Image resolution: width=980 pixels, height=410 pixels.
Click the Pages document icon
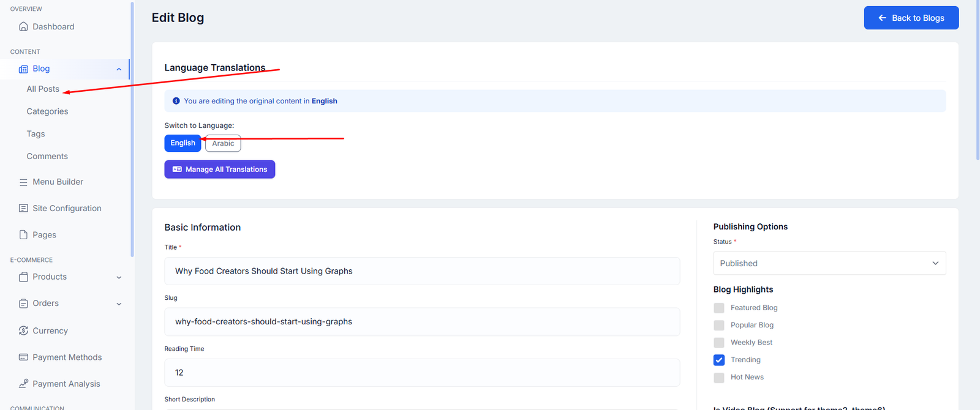pyautogui.click(x=23, y=234)
